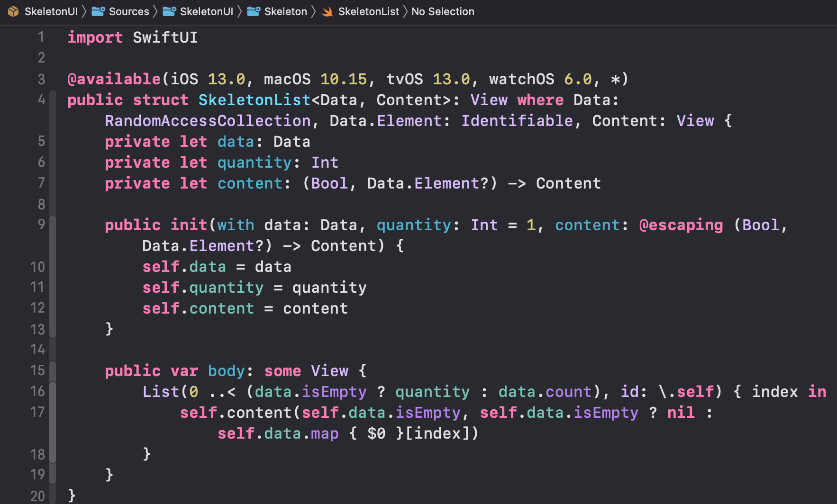
Task: Open the Skeleton folder breadcrumb item
Action: 285,11
